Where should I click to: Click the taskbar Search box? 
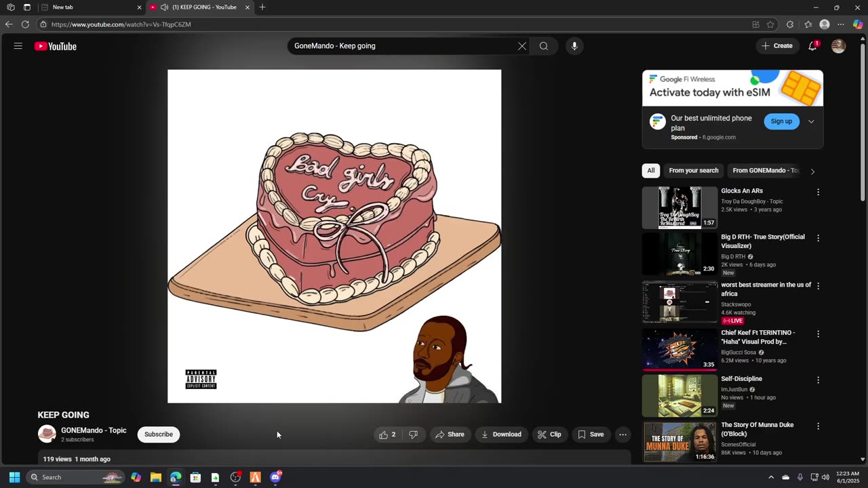(75, 477)
